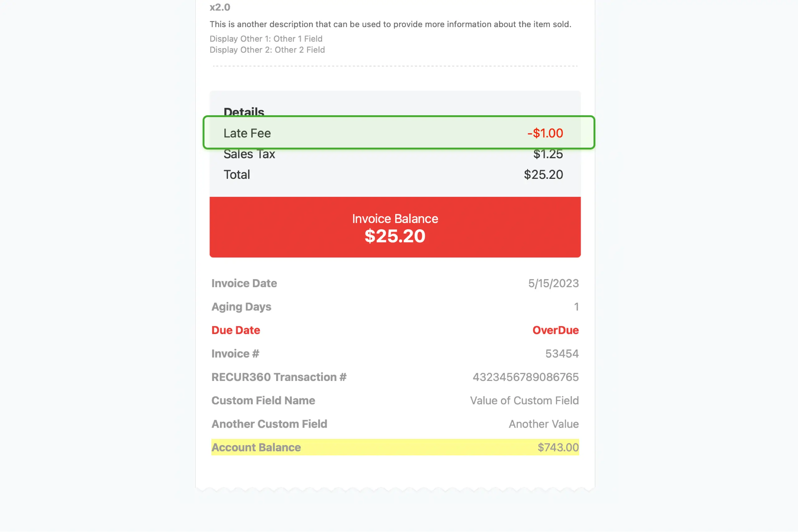The width and height of the screenshot is (798, 532).
Task: Click the $743.00 account balance value
Action: pos(558,447)
